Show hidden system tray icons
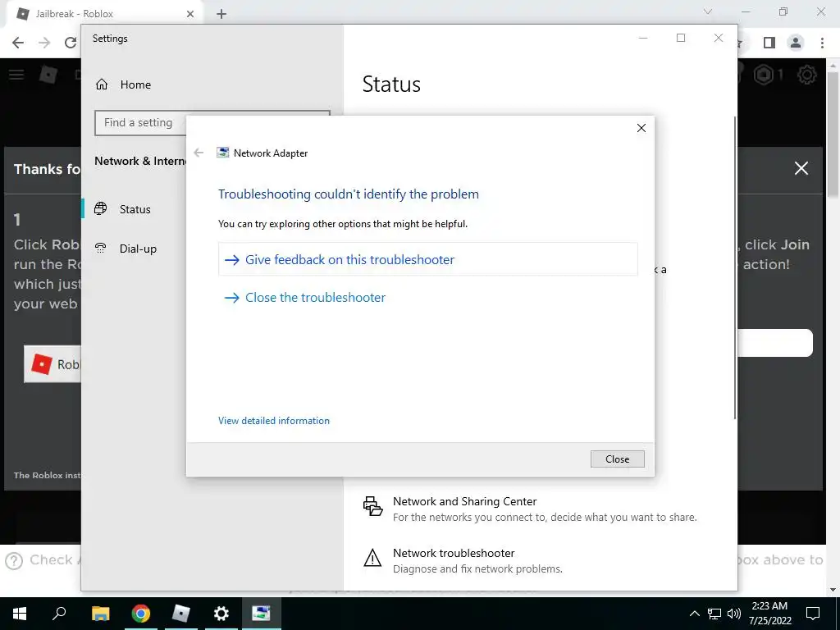 (694, 614)
